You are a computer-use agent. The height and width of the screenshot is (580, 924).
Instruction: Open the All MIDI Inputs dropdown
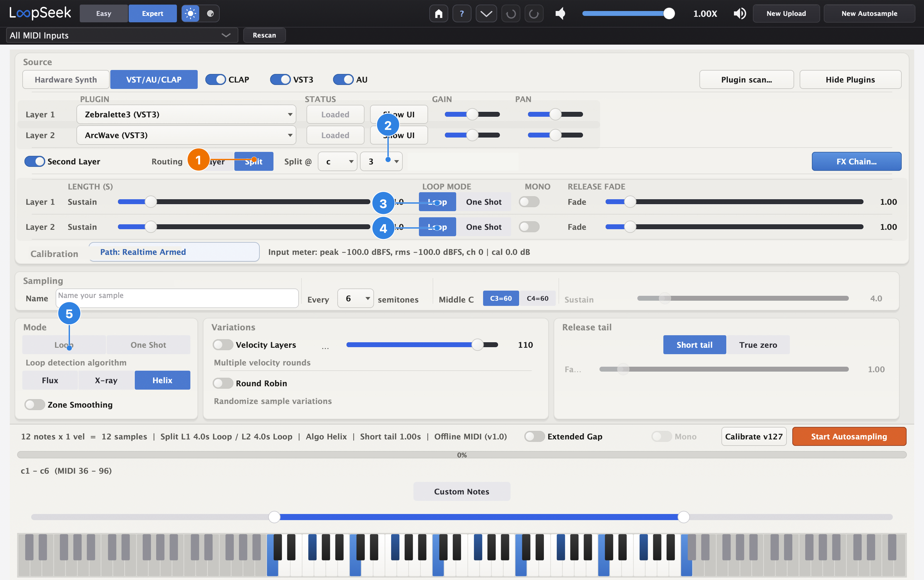122,35
